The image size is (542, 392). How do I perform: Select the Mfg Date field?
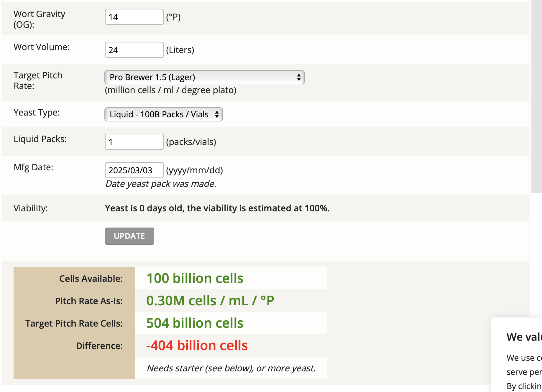pyautogui.click(x=134, y=170)
